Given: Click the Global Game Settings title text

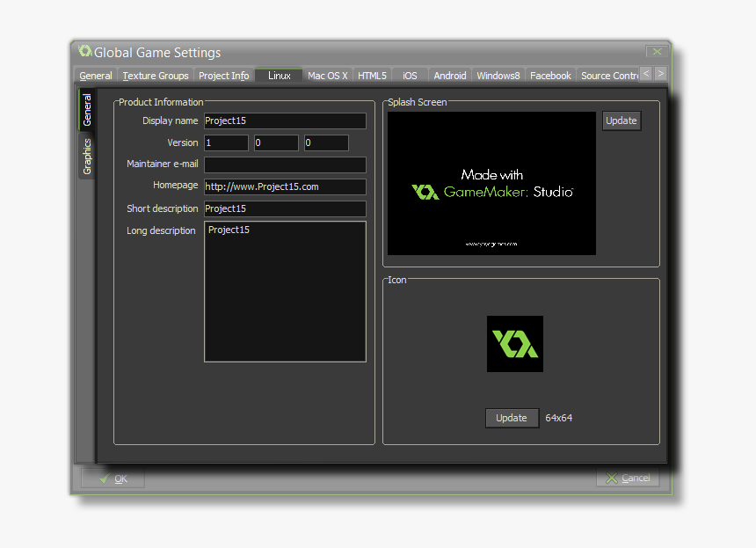Looking at the screenshot, I should pyautogui.click(x=157, y=52).
